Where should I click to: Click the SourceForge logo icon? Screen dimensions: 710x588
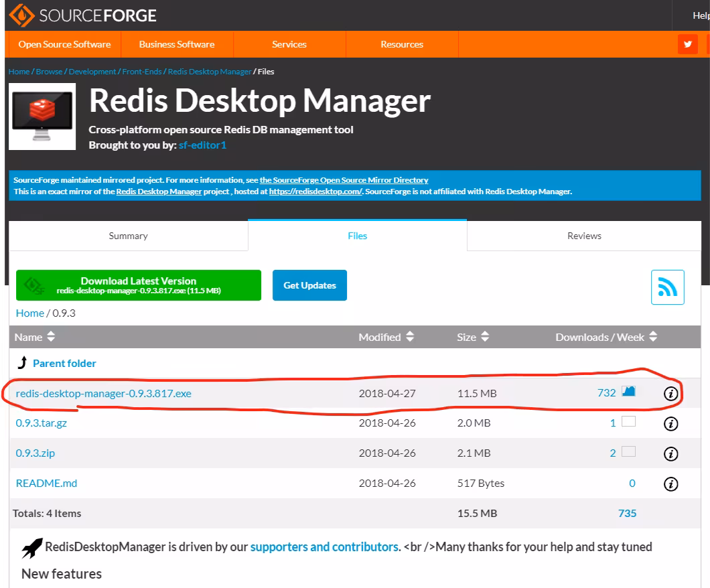click(21, 15)
